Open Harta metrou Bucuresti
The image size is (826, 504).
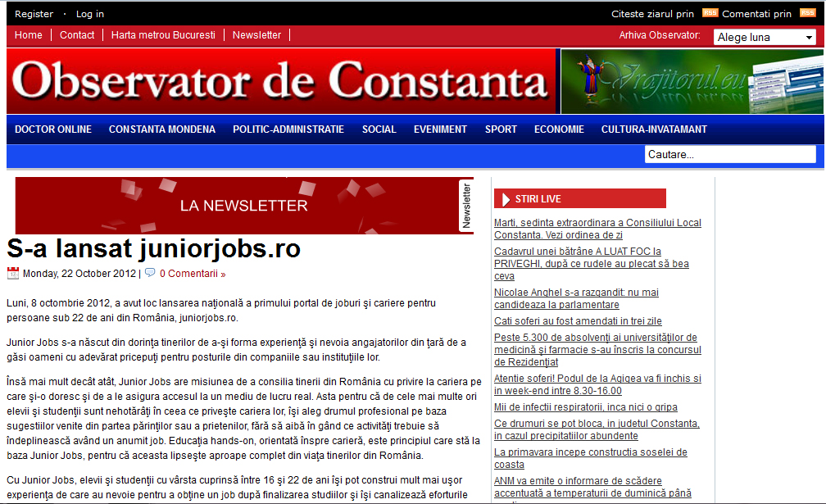pyautogui.click(x=163, y=35)
